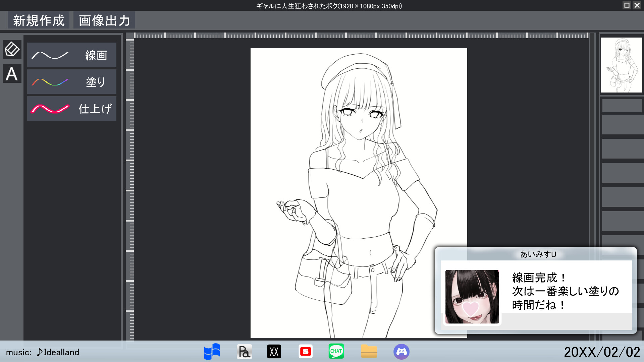Select the 塗り coloring brush preset

click(x=71, y=81)
